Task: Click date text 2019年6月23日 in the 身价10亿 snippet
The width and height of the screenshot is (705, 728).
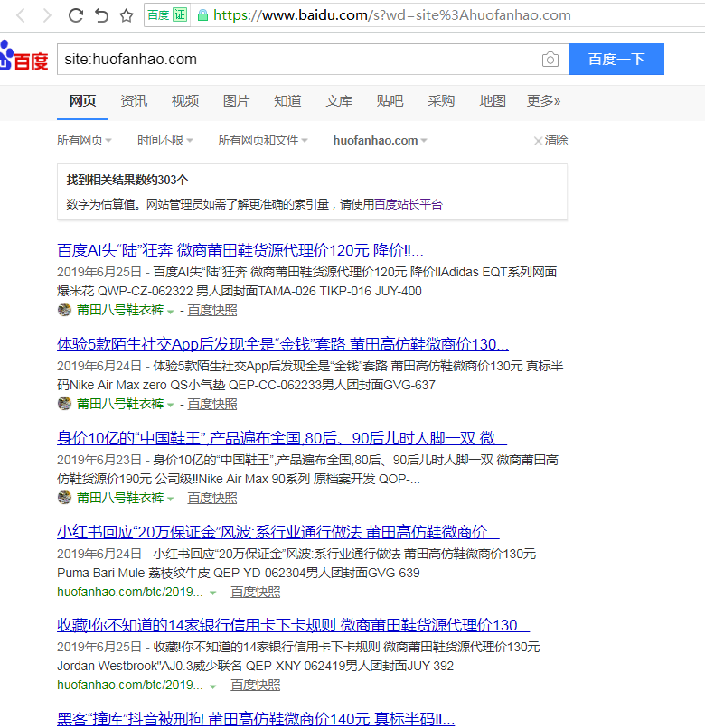Action: coord(99,460)
